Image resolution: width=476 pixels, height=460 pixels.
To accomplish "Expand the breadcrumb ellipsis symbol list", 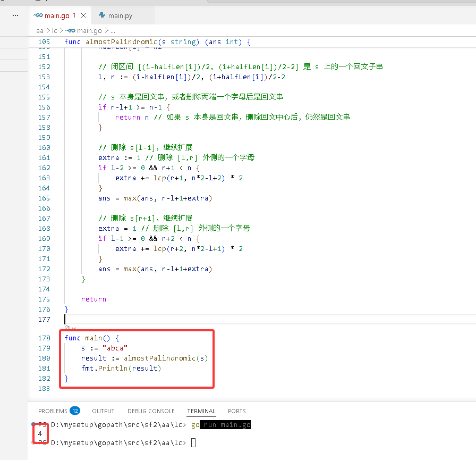I will pyautogui.click(x=113, y=31).
